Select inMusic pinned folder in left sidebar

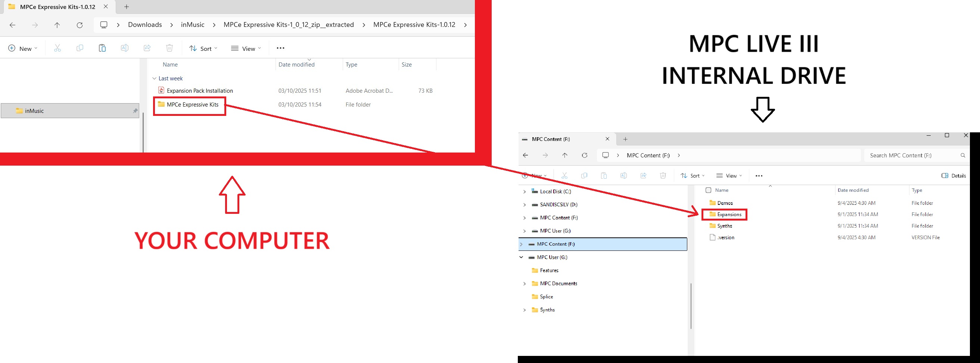pyautogui.click(x=70, y=111)
